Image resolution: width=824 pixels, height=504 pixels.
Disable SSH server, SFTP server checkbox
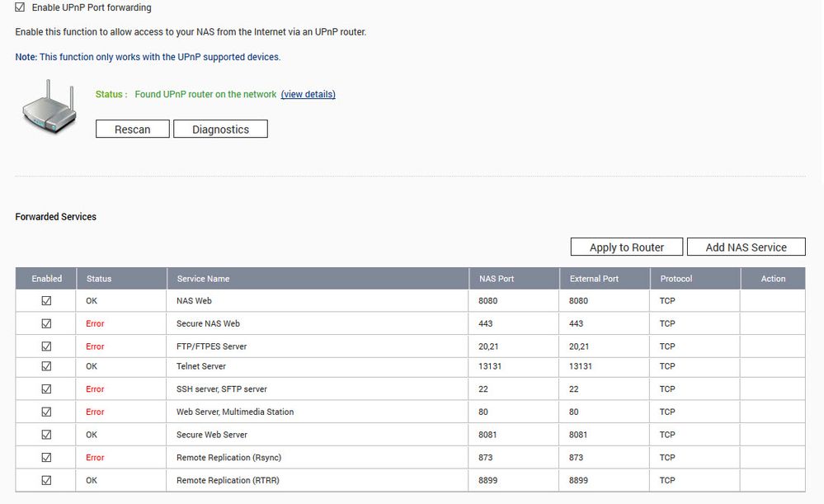click(x=46, y=389)
